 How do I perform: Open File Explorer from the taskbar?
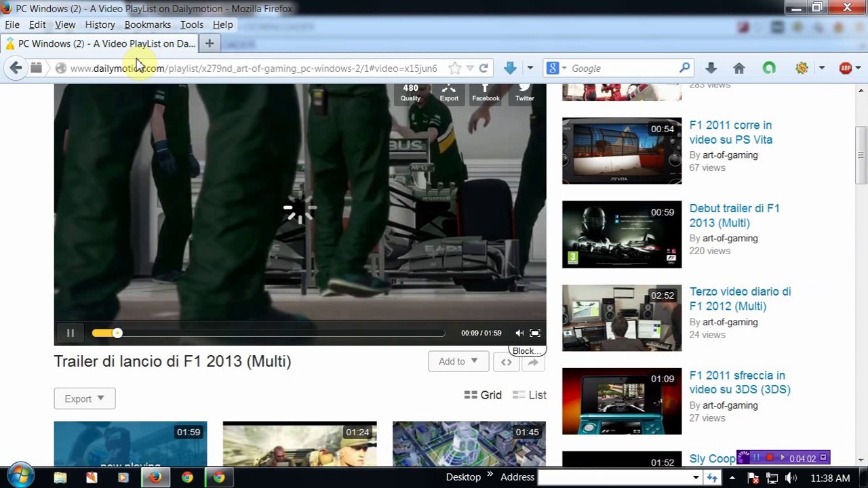[60, 477]
